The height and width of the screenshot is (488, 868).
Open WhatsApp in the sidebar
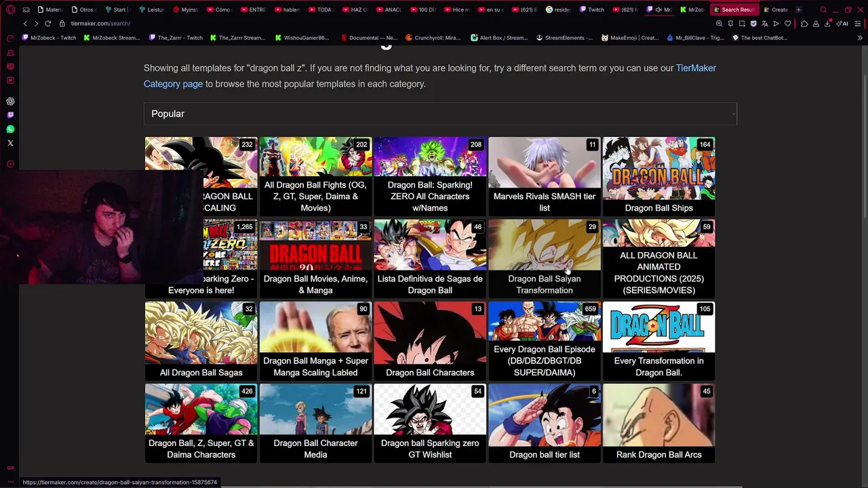[10, 129]
